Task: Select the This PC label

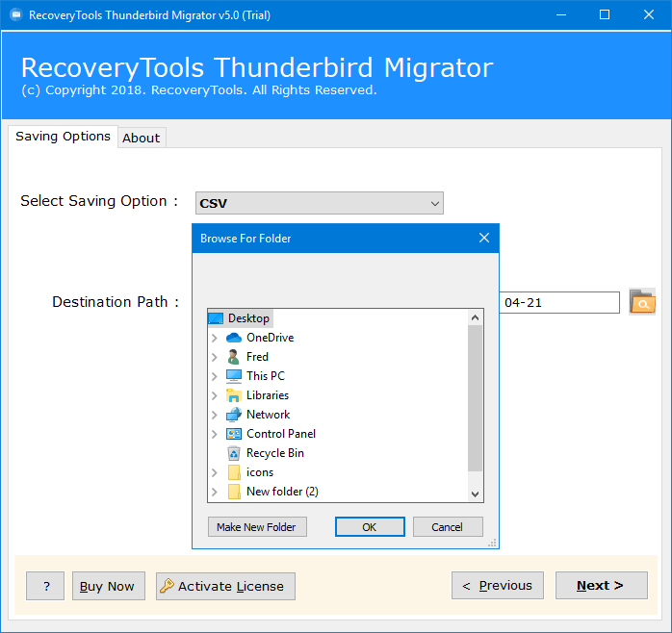Action: pos(266,376)
